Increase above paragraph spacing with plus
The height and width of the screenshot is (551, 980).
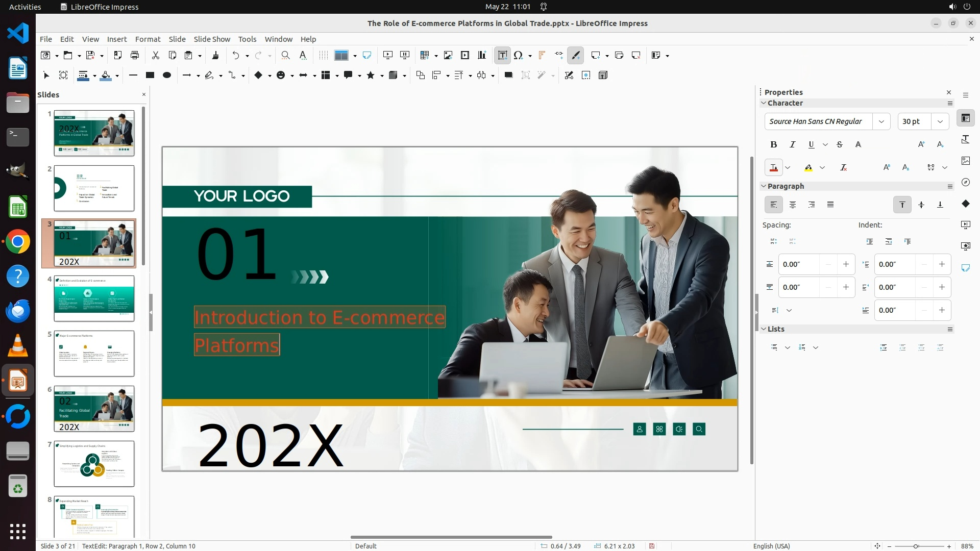846,264
